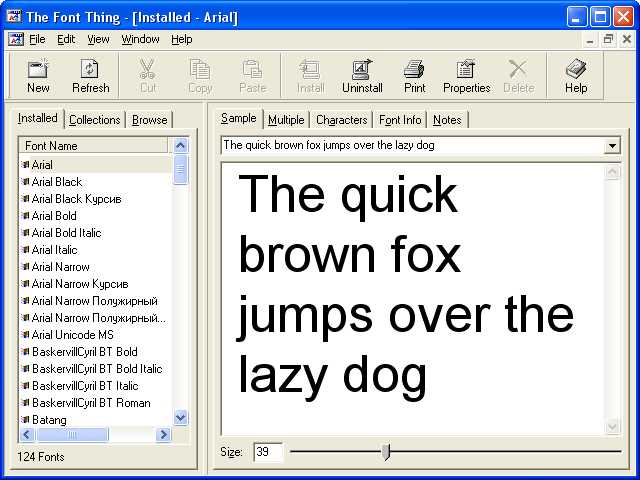The height and width of the screenshot is (480, 640).
Task: Switch to the Installed tab
Action: [x=38, y=118]
